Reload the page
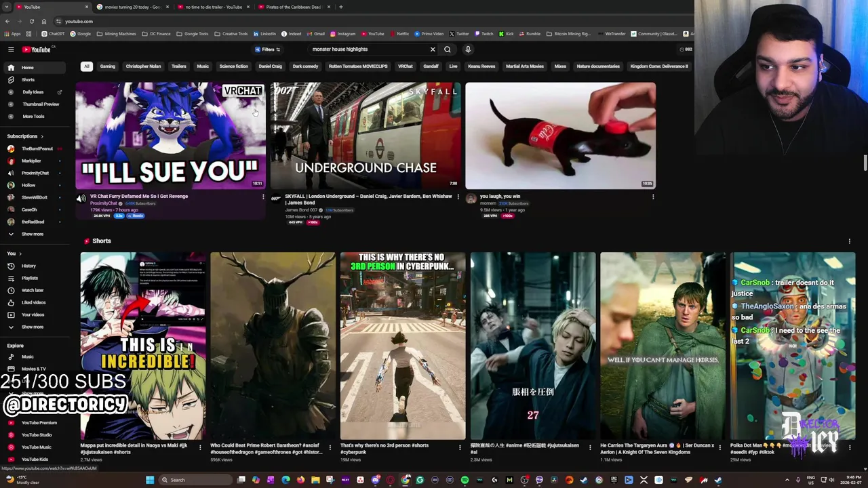Image resolution: width=868 pixels, height=488 pixels. [31, 22]
